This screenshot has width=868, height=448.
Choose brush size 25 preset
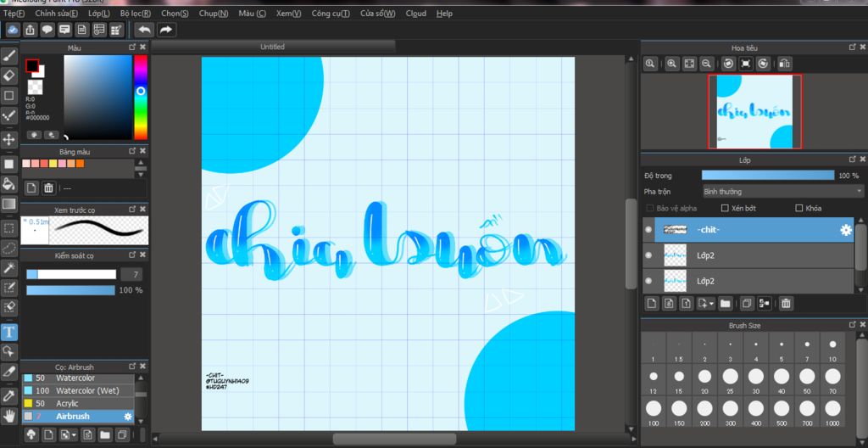730,380
